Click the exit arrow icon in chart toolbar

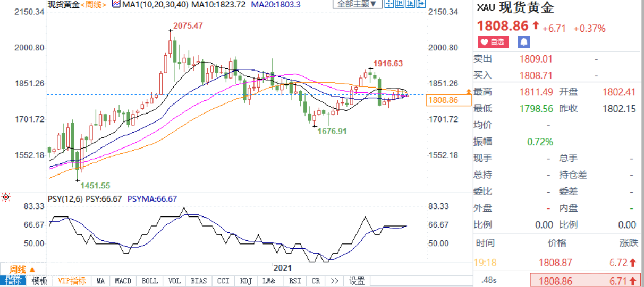tap(421, 5)
